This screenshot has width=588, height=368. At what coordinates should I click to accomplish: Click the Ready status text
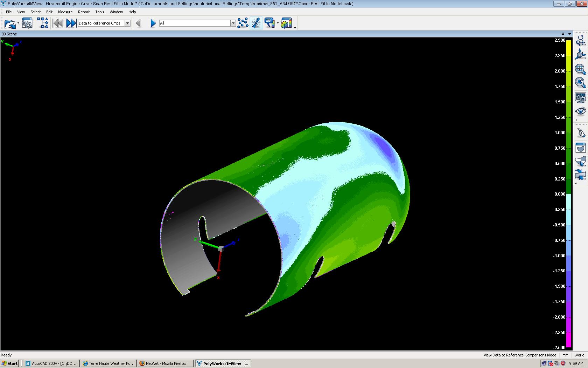tap(6, 355)
